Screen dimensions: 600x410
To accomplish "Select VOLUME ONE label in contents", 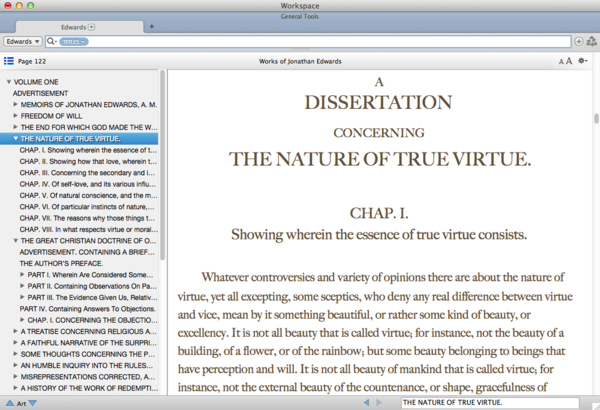I will tap(36, 82).
